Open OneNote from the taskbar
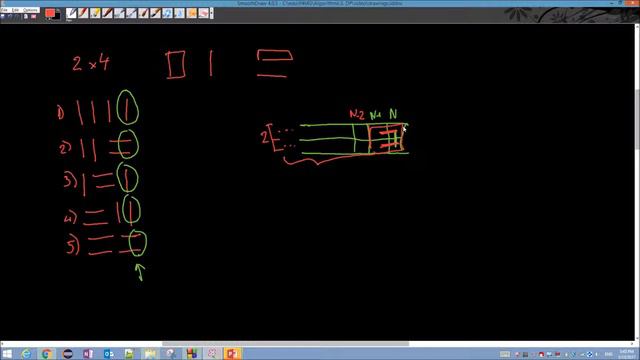 [x=88, y=353]
